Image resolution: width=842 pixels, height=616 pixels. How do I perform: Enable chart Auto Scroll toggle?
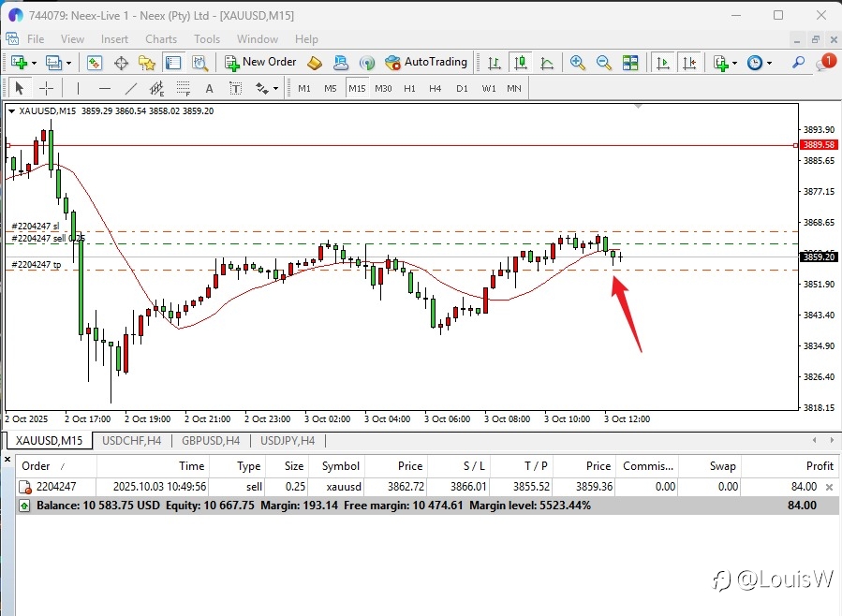pos(663,63)
